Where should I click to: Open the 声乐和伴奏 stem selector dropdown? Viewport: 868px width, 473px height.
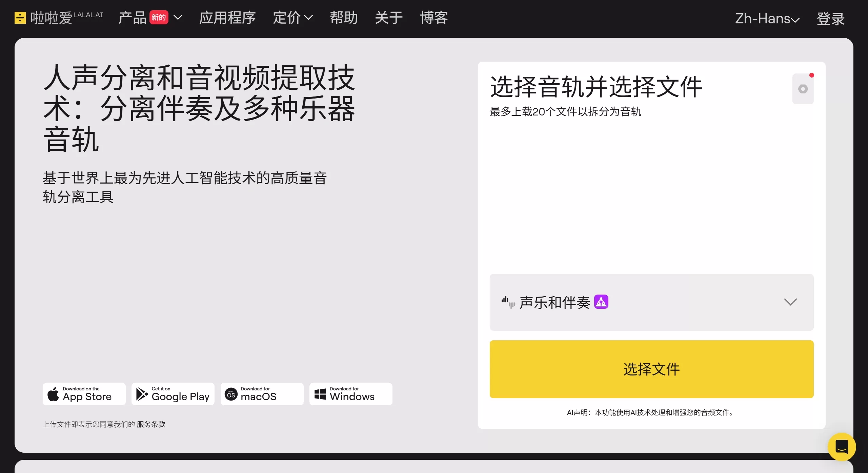[x=790, y=302]
